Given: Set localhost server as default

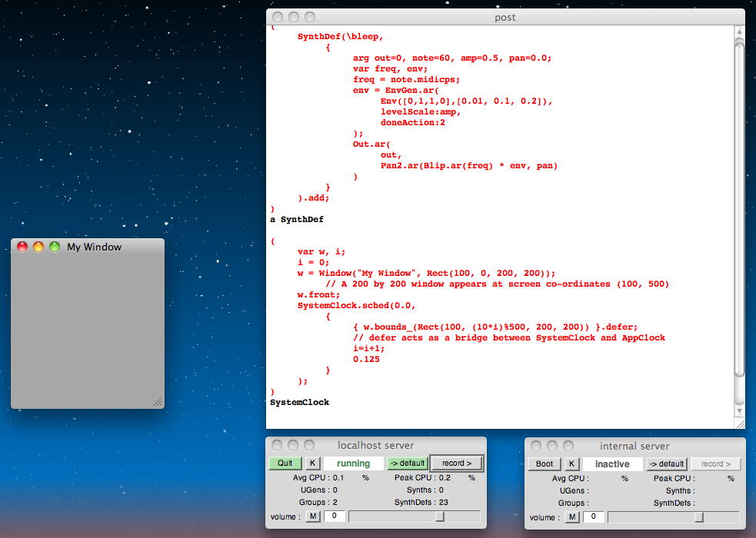Looking at the screenshot, I should coord(407,463).
